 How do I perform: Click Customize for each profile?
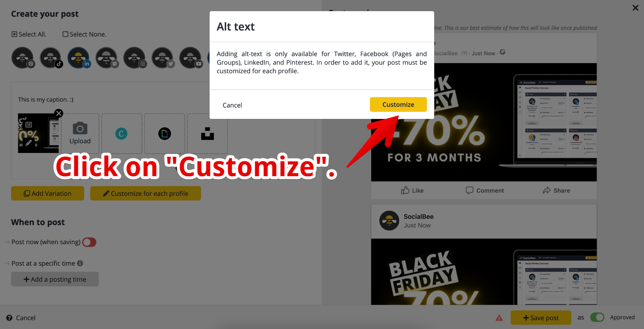point(146,193)
